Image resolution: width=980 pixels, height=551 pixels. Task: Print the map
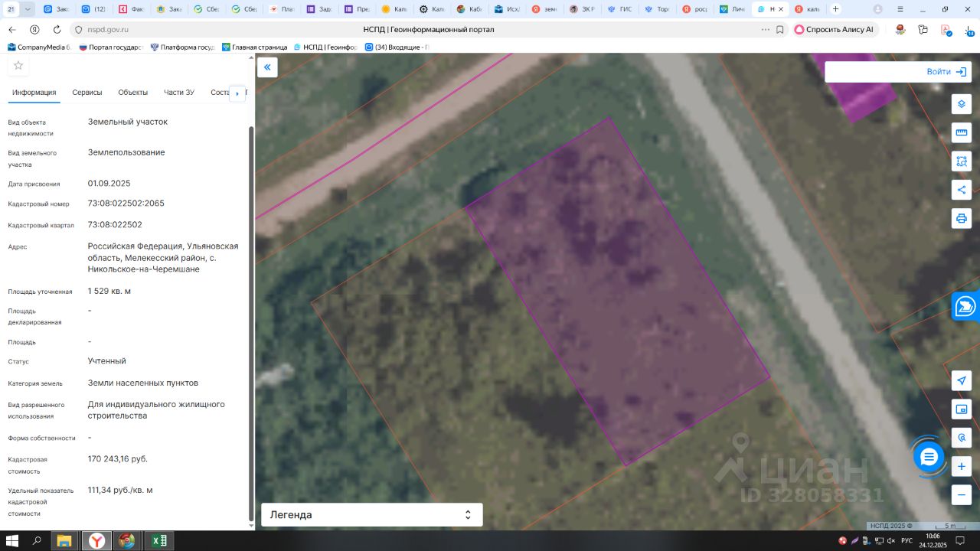962,219
